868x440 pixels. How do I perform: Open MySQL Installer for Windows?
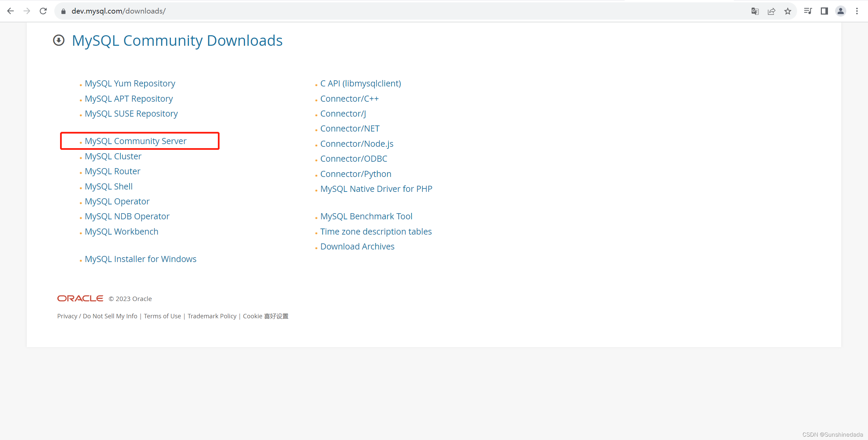(x=140, y=259)
